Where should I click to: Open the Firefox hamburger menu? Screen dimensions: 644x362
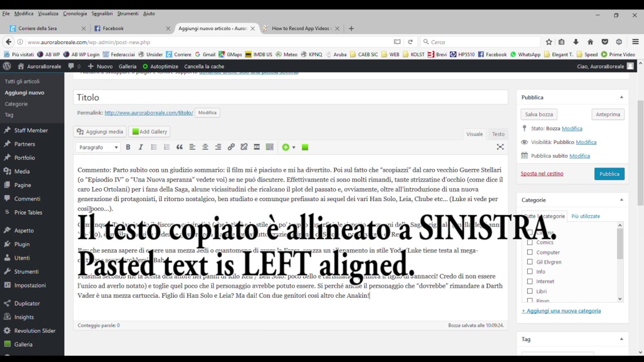click(636, 42)
